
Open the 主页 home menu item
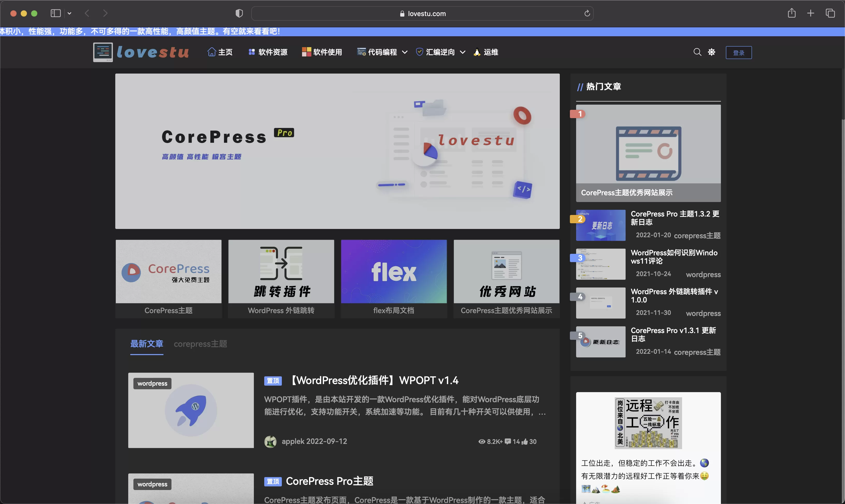click(220, 52)
